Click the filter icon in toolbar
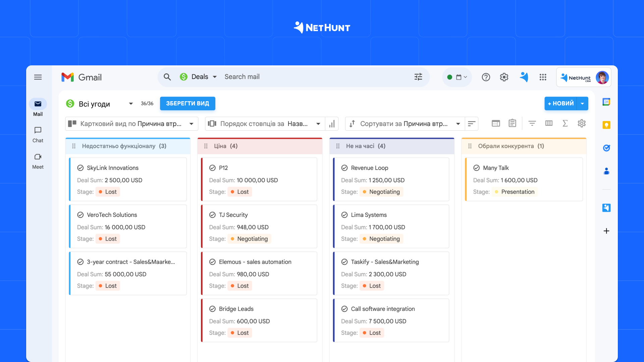The height and width of the screenshot is (362, 644). click(x=531, y=124)
